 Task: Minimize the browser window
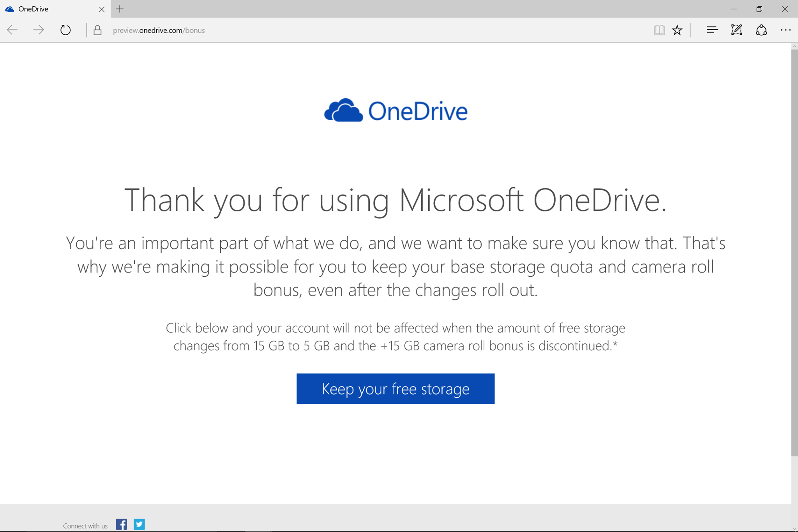click(734, 9)
